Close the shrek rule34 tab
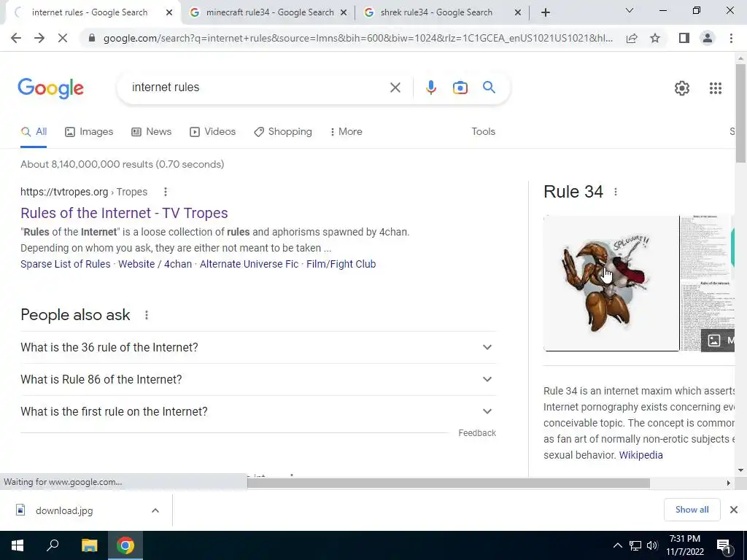 (x=518, y=13)
